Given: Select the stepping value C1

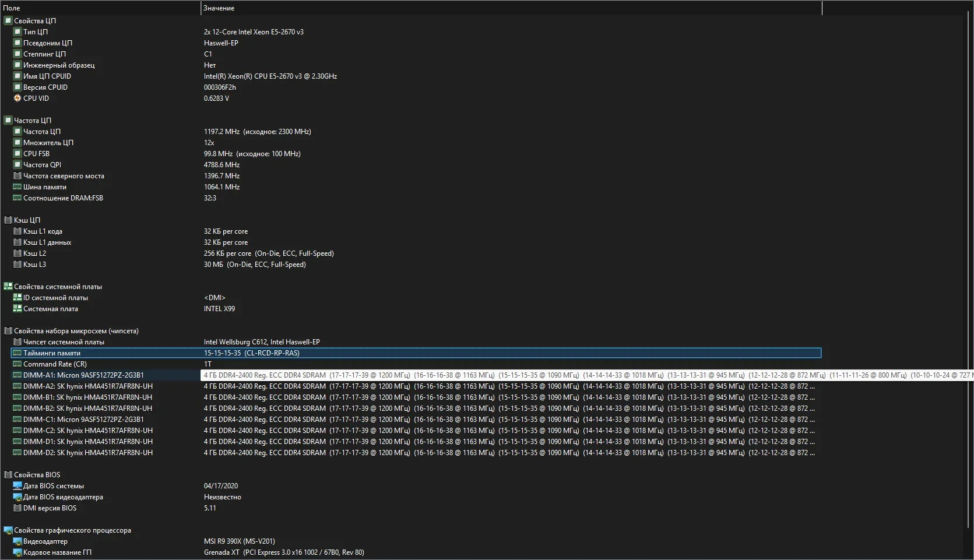Looking at the screenshot, I should coord(208,54).
